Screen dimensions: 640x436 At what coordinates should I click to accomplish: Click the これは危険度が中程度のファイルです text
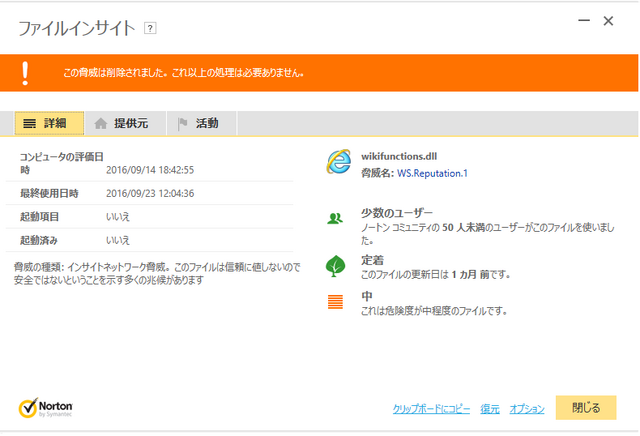434,311
